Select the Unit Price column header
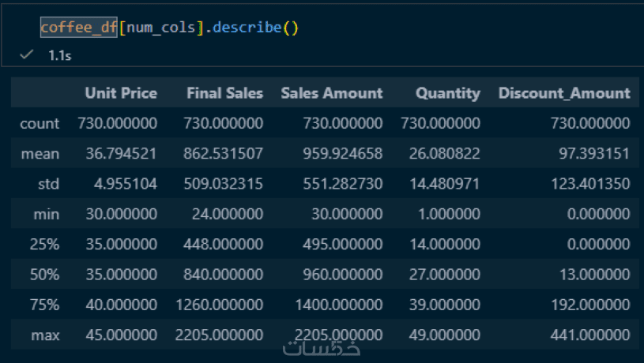The height and width of the screenshot is (363, 644). [121, 93]
